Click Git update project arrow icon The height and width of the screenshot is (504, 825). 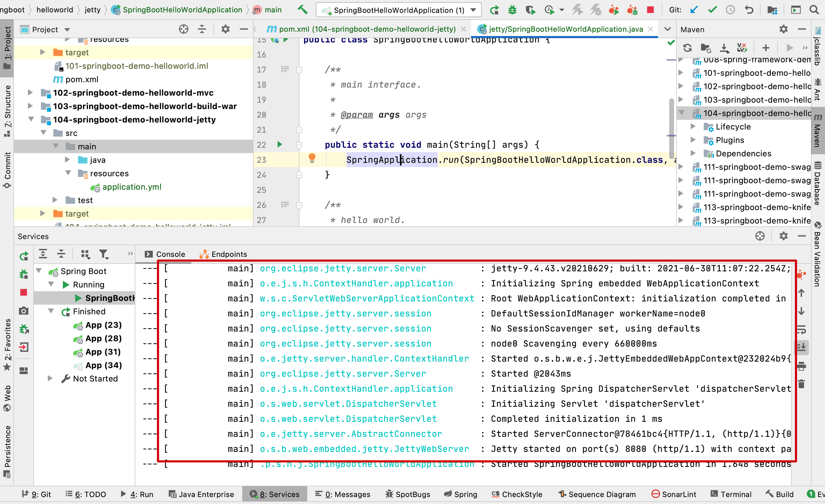[x=694, y=10]
